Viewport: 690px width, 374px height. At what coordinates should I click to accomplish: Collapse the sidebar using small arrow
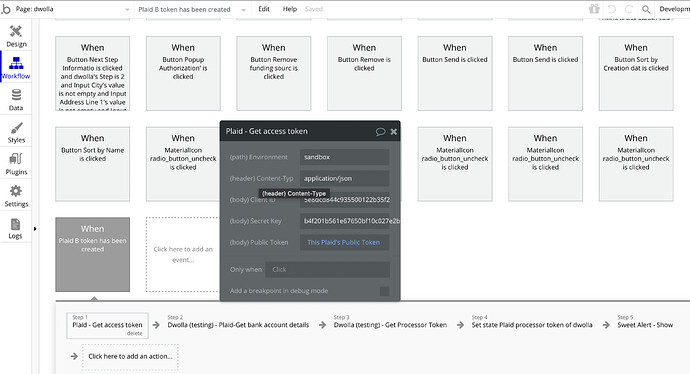coord(35,229)
